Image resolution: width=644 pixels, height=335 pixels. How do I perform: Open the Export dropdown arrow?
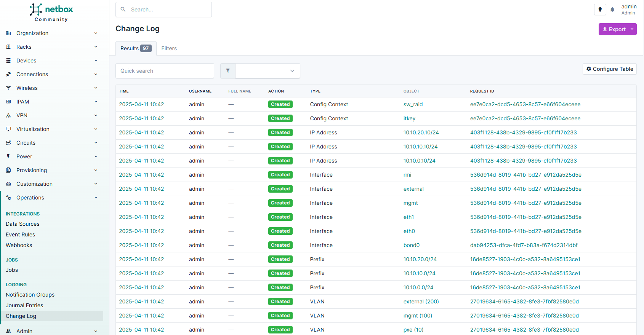tap(632, 29)
